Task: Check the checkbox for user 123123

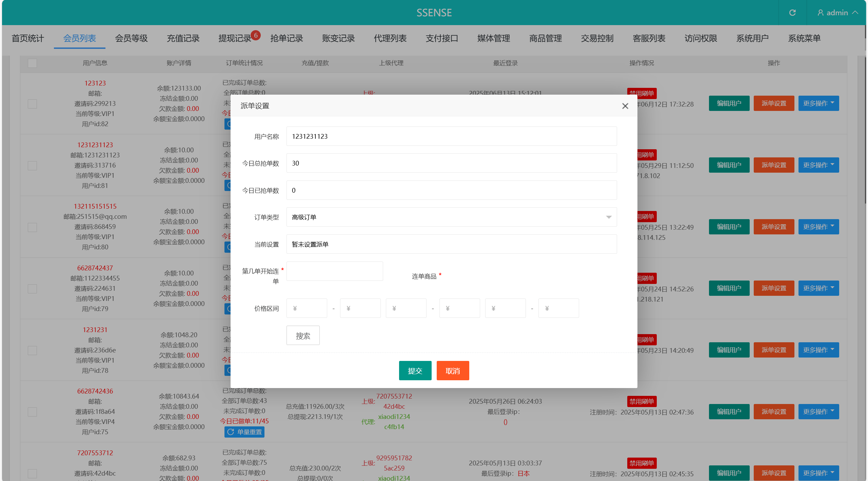Action: pos(32,104)
